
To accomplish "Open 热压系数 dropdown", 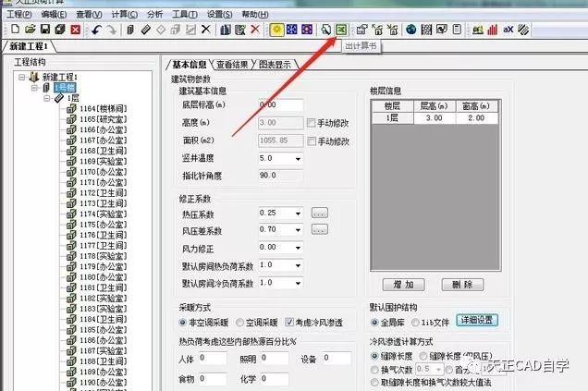I will pyautogui.click(x=298, y=214).
